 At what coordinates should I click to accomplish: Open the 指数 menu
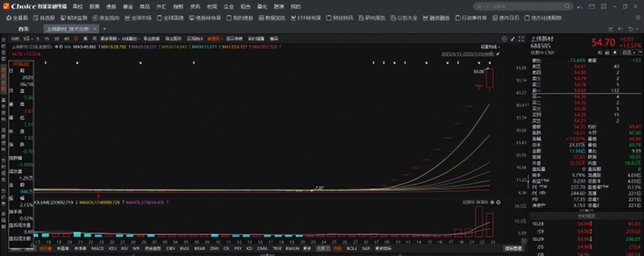pyautogui.click(x=178, y=6)
